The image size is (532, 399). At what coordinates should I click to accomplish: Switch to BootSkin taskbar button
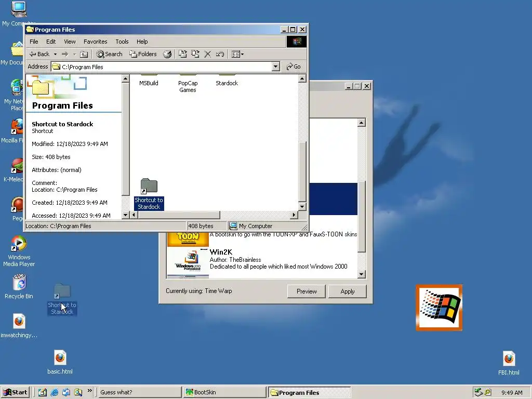tap(224, 392)
